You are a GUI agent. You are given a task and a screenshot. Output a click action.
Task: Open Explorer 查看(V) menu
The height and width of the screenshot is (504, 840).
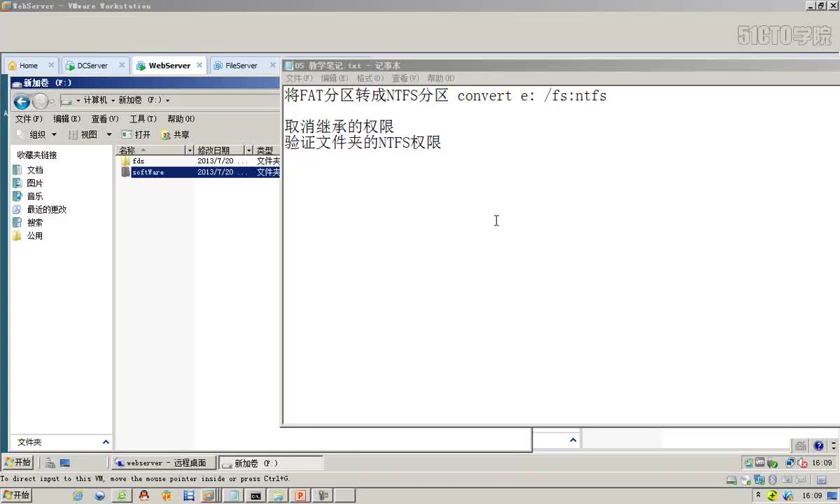pyautogui.click(x=105, y=119)
